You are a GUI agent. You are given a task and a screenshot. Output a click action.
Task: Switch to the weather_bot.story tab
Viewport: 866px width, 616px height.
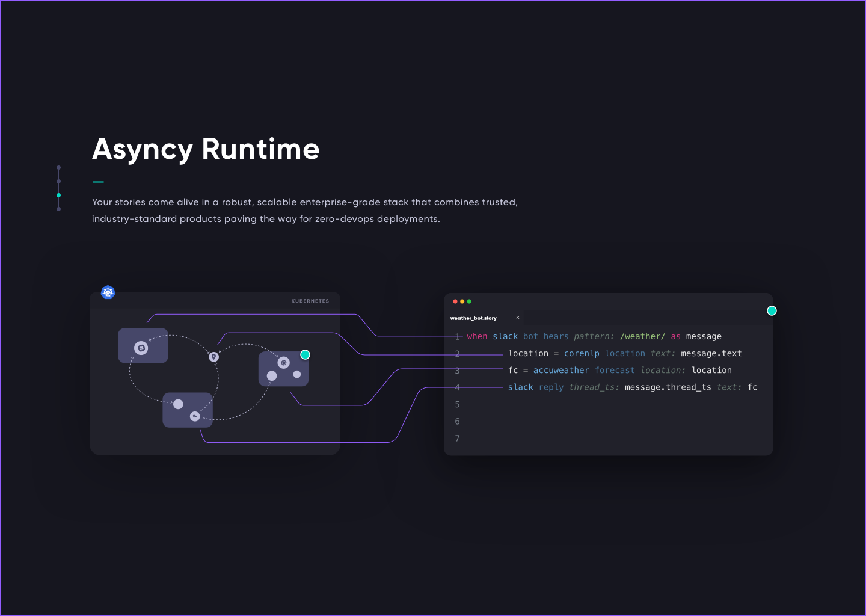[x=473, y=318]
